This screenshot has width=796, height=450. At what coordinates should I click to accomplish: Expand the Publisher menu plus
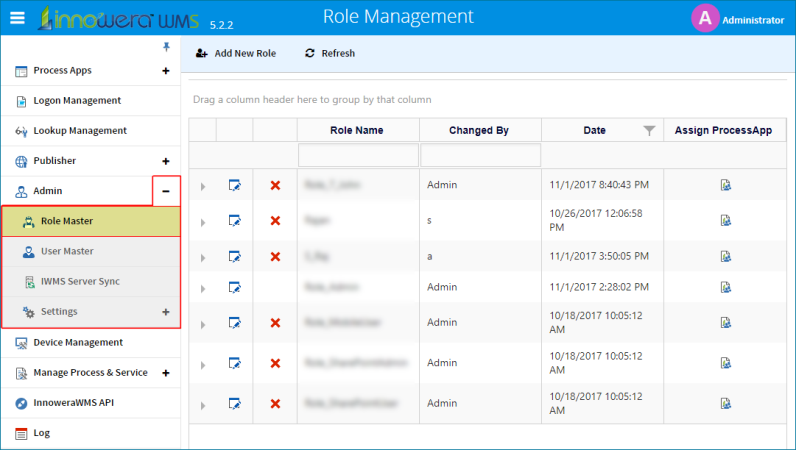(x=165, y=161)
